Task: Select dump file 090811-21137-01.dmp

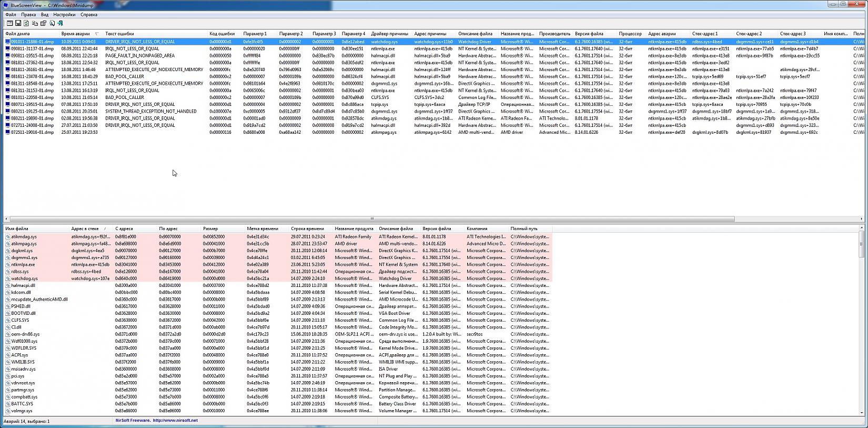Action: click(x=32, y=48)
